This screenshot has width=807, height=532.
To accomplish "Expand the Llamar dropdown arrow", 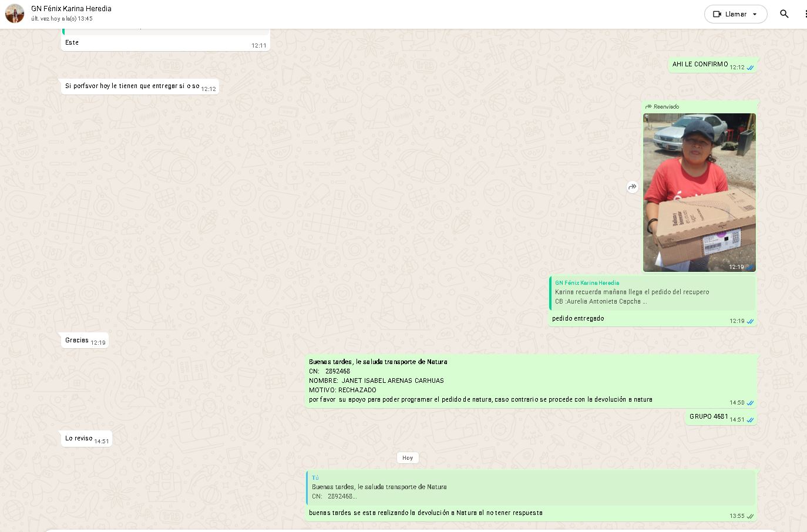I will pos(755,14).
